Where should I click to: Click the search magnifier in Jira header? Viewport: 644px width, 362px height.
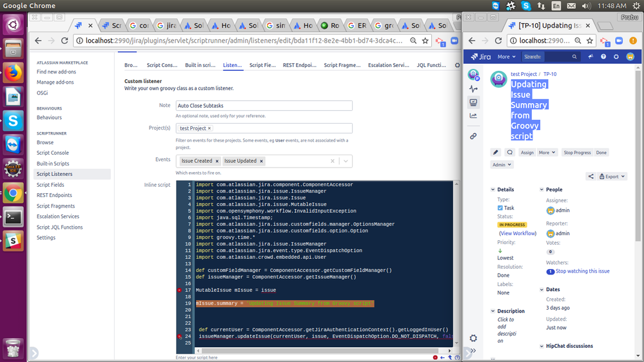(574, 57)
